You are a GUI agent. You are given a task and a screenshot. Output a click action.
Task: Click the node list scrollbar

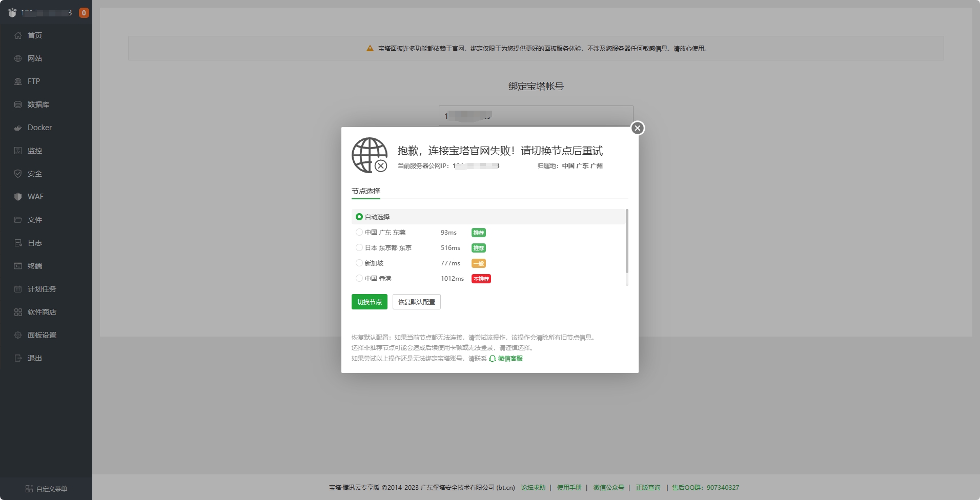pyautogui.click(x=627, y=241)
